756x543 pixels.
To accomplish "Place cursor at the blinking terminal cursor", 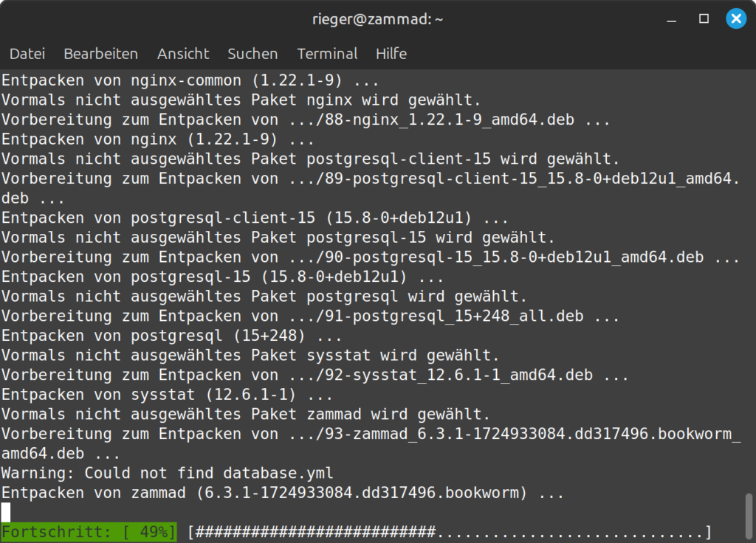I will pyautogui.click(x=5, y=510).
